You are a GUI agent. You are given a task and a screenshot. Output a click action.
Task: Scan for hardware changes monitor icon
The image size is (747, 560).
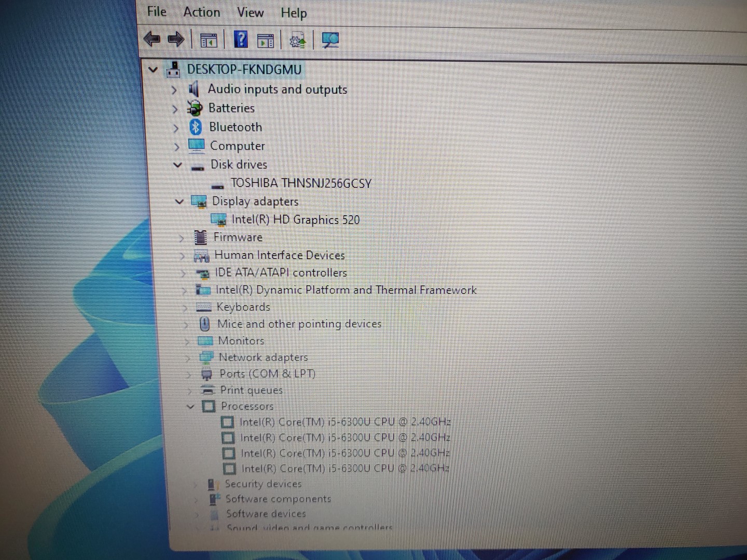click(x=330, y=40)
